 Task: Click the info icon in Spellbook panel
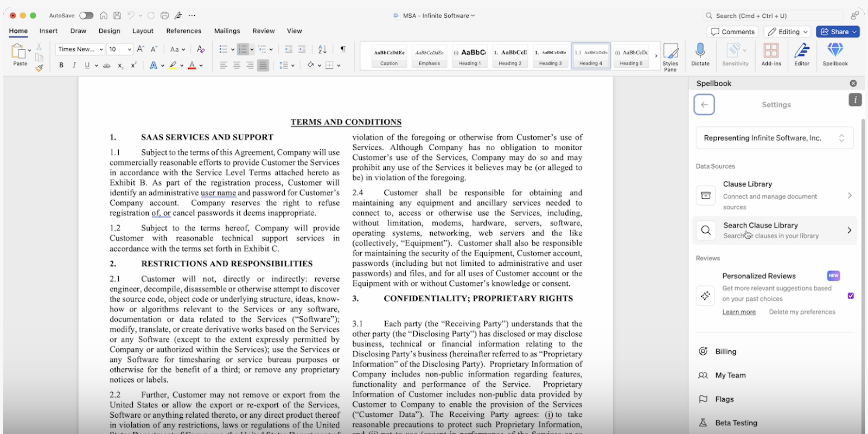pos(855,100)
